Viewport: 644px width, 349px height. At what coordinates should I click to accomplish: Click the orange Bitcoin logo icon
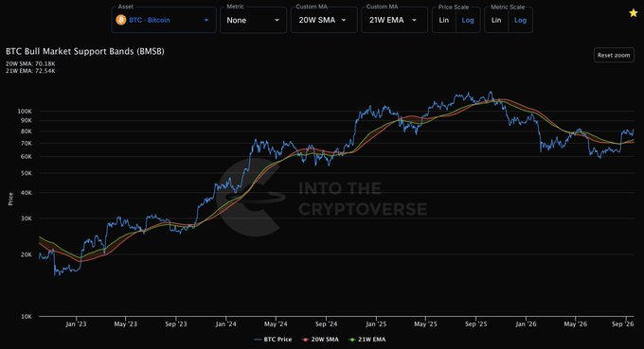121,20
